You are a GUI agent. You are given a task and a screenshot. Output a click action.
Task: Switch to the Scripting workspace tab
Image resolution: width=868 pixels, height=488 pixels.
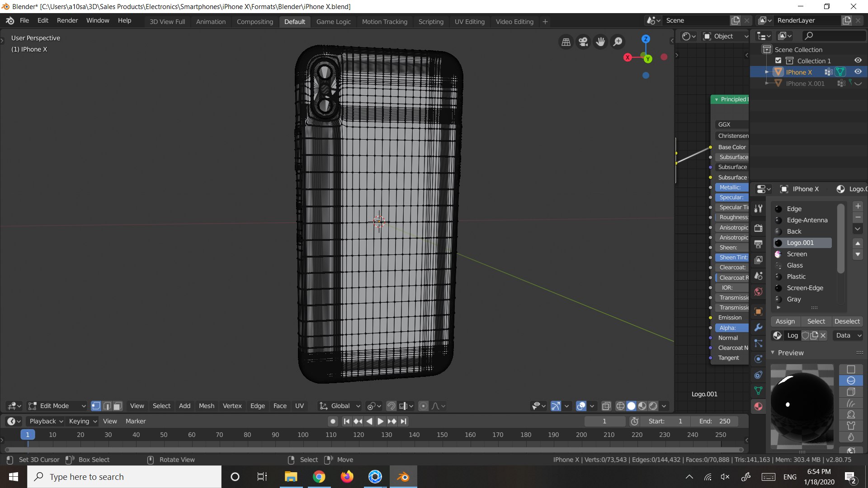click(x=431, y=22)
